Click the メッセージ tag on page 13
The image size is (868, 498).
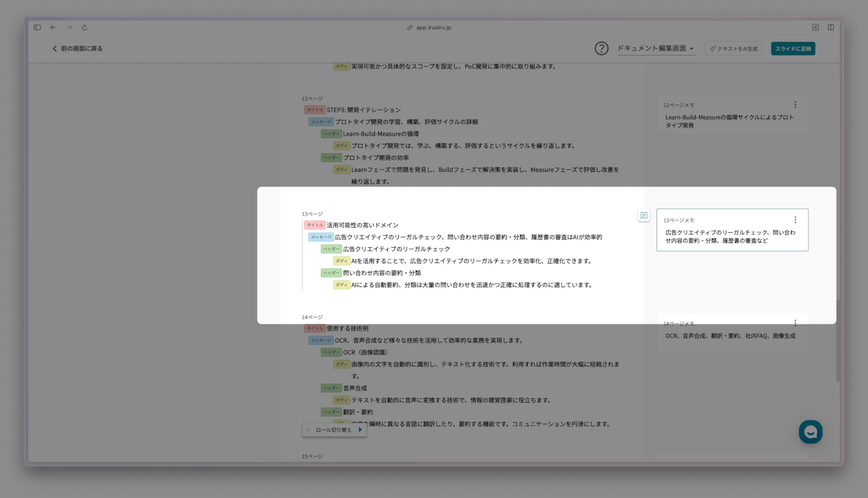(x=321, y=237)
